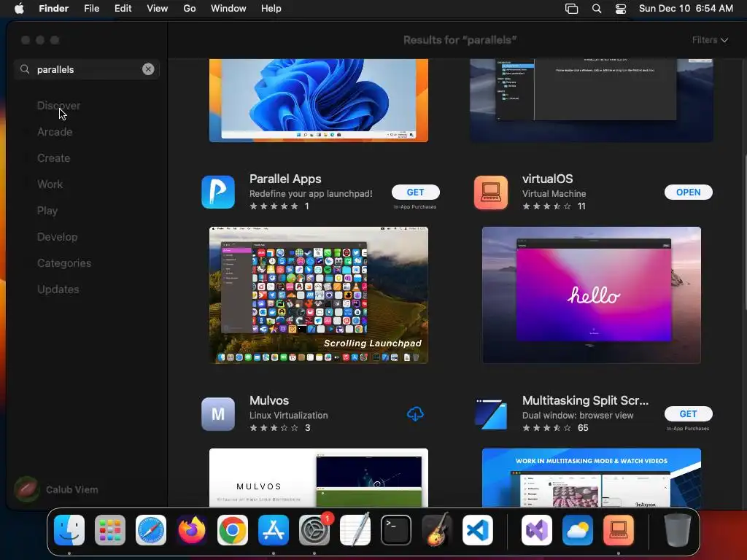The height and width of the screenshot is (560, 747).
Task: Get the Parallel Apps app
Action: (x=415, y=192)
